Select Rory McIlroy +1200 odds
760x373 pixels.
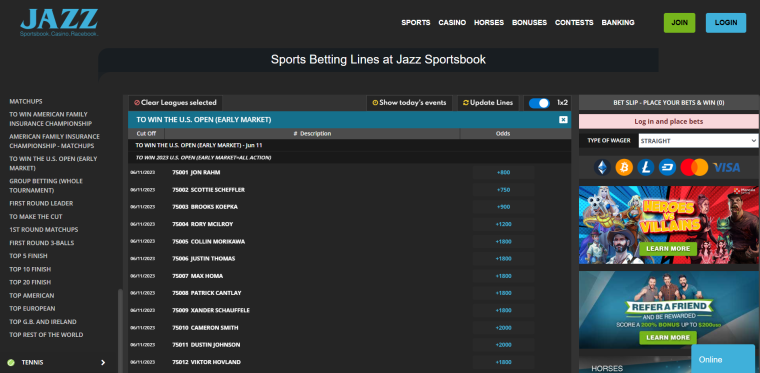click(503, 224)
